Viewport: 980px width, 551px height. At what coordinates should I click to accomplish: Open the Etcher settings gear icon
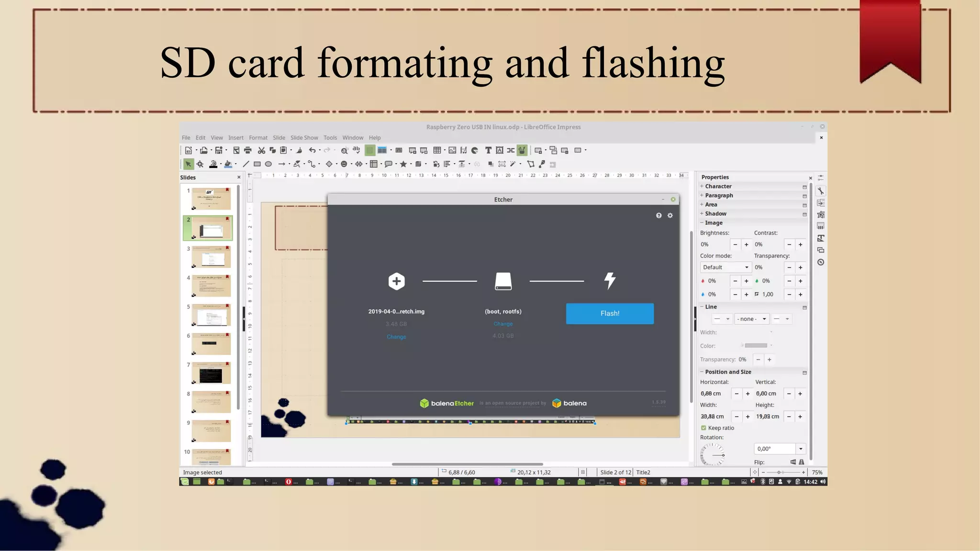click(x=670, y=216)
